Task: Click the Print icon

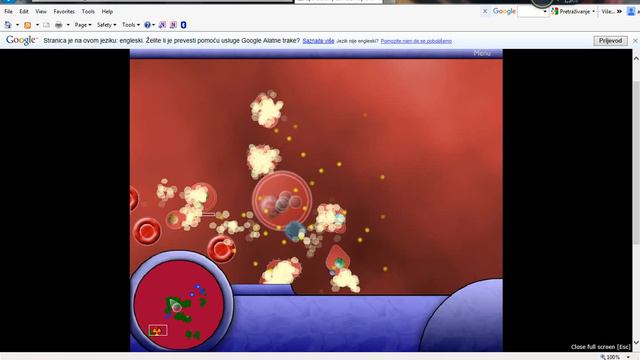Action: coord(59,25)
